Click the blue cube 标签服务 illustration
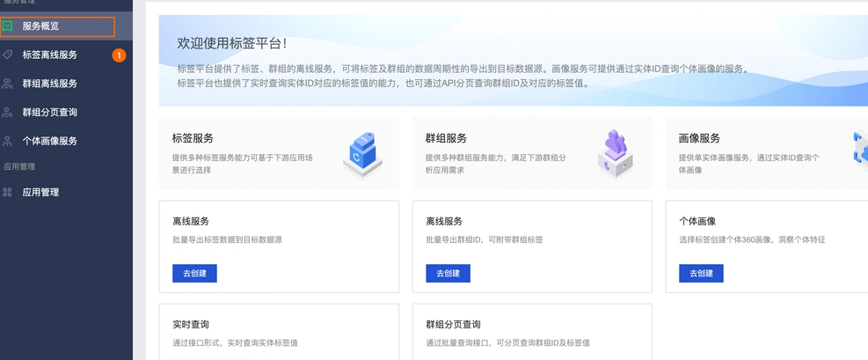 tap(363, 155)
